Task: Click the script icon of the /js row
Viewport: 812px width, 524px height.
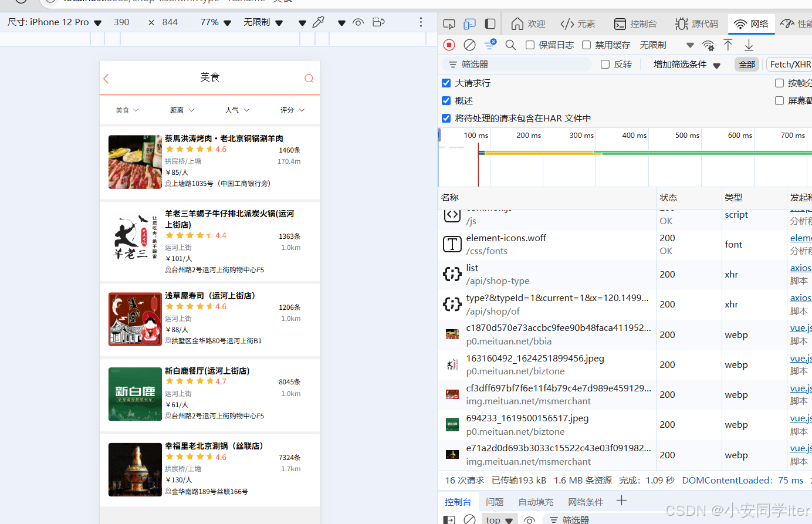Action: [452, 215]
